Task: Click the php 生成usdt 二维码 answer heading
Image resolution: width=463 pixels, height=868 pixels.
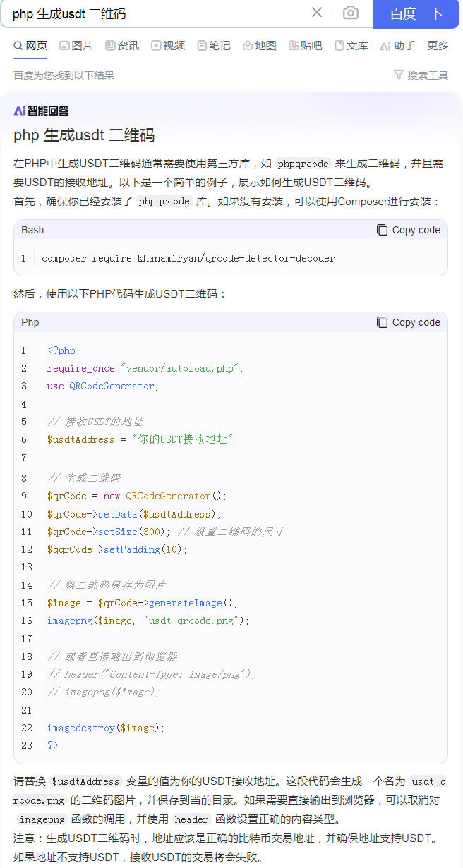Action: pos(84,135)
